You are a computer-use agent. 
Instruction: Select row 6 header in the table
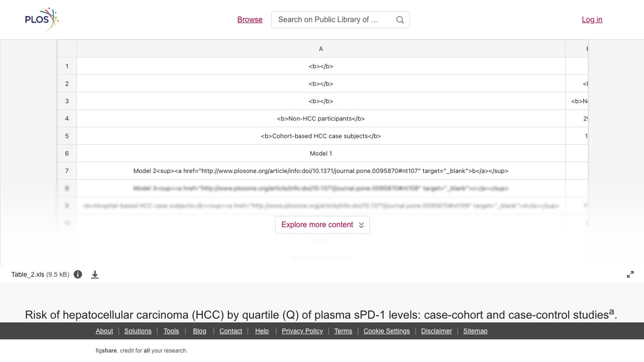67,153
